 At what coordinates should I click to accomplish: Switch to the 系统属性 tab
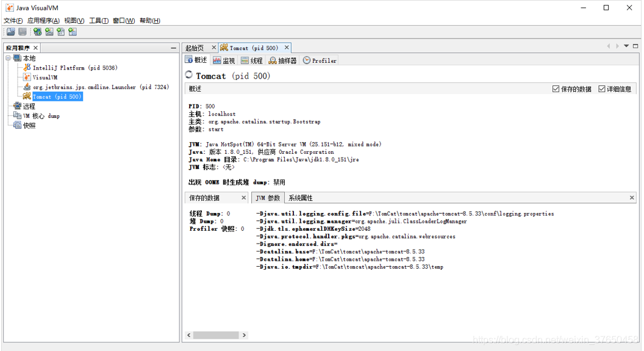pyautogui.click(x=301, y=198)
